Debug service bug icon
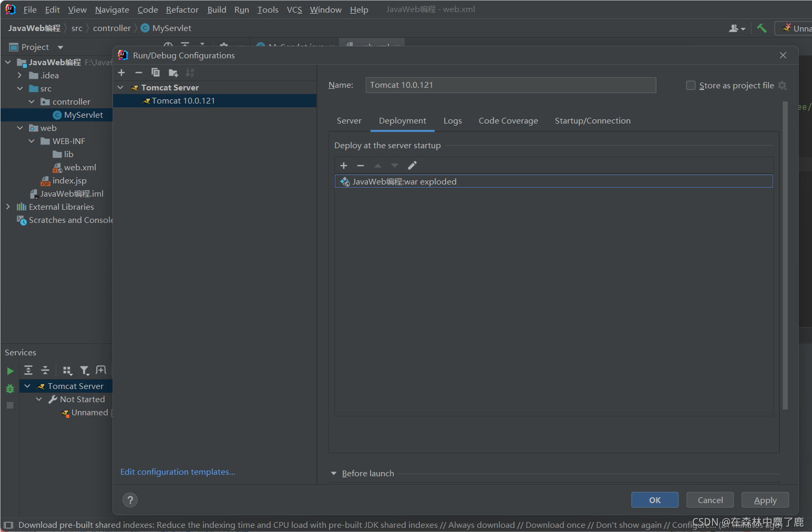This screenshot has height=532, width=812. [10, 388]
